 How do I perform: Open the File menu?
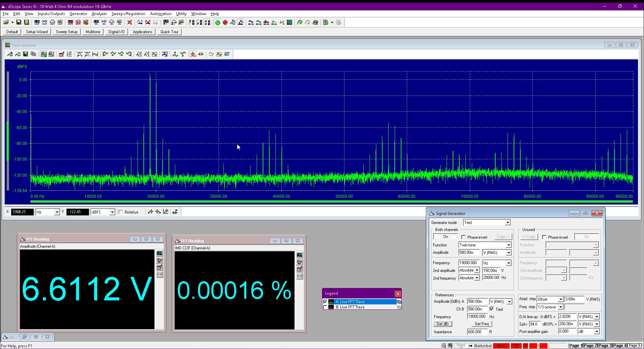pos(6,14)
